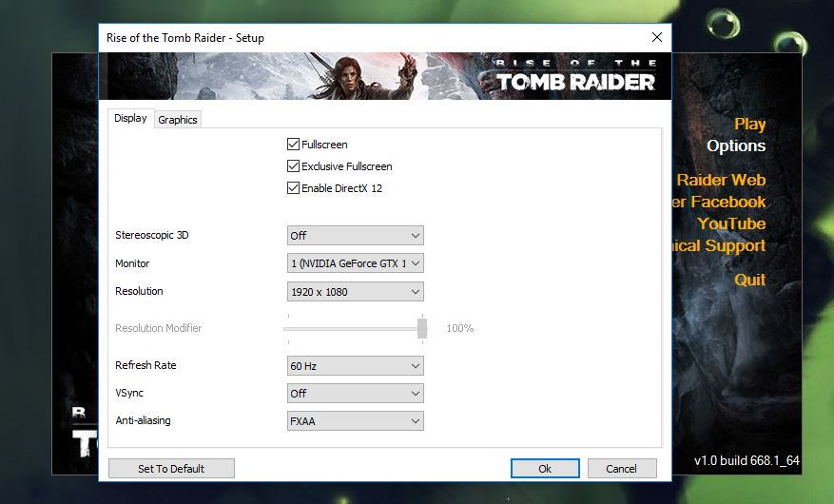
Task: Click the Stereoscopic 3D label
Action: (x=152, y=235)
